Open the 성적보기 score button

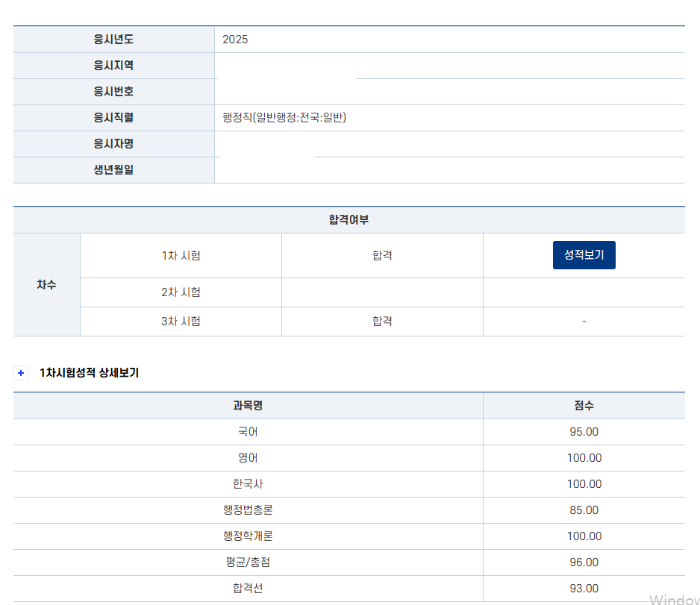click(x=584, y=255)
